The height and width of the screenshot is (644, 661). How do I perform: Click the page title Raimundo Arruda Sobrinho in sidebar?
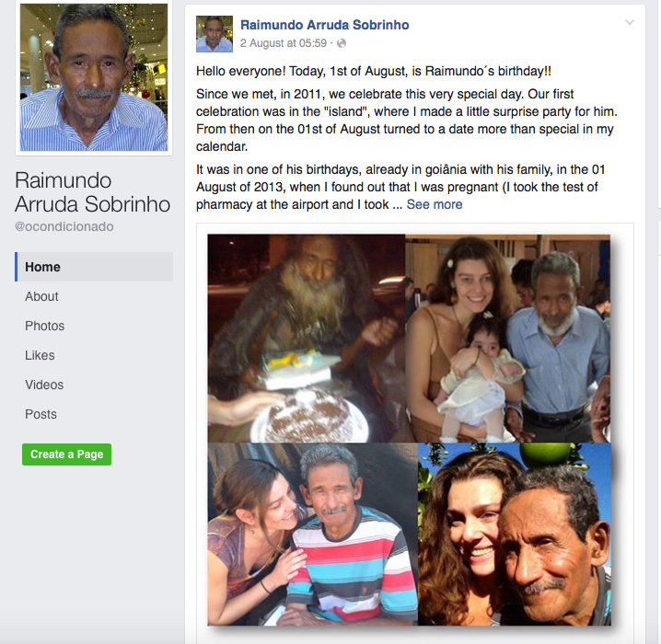click(x=92, y=192)
